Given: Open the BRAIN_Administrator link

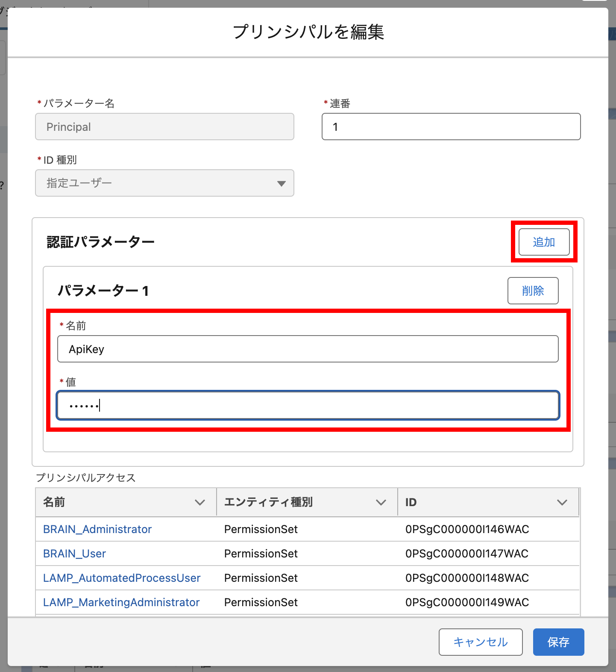Looking at the screenshot, I should click(97, 529).
